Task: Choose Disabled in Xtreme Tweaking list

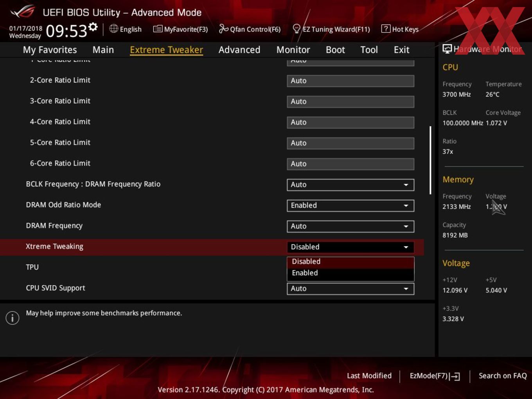Action: click(x=350, y=262)
